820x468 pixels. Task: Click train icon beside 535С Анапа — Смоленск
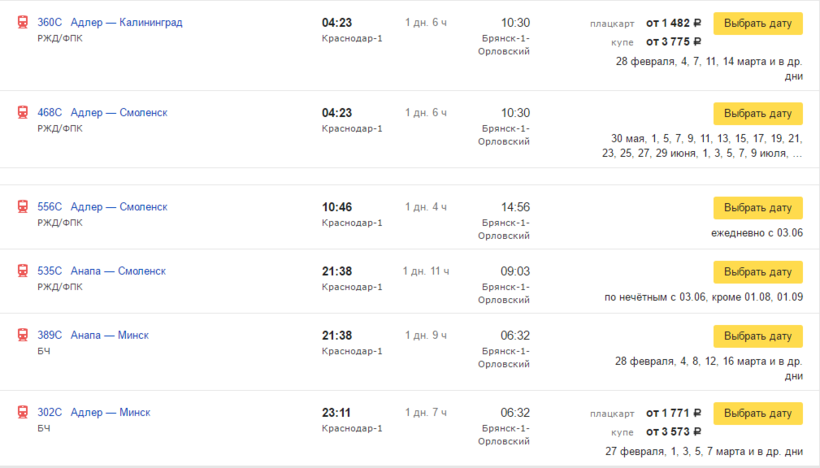(23, 271)
